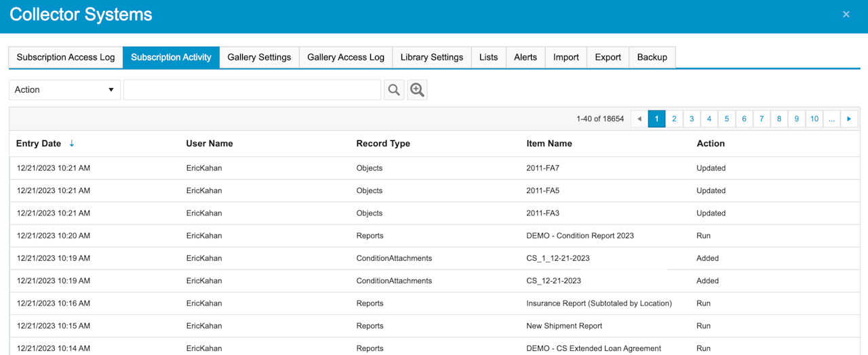Select the Gallery Access Log tab
The image size is (868, 355).
[345, 58]
